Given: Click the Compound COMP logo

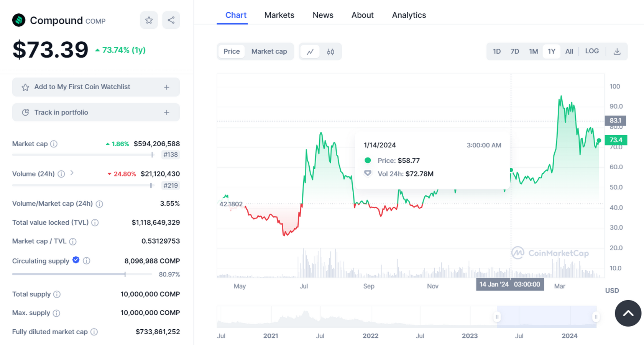Looking at the screenshot, I should [x=18, y=20].
